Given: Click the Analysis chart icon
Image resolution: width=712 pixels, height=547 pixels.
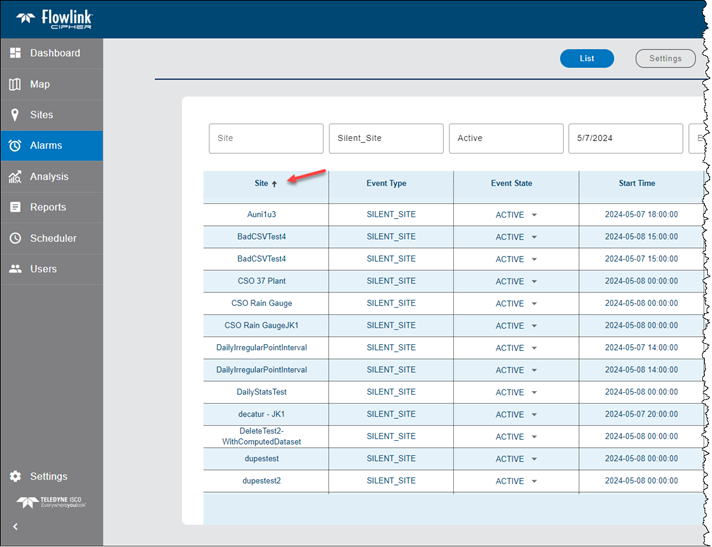Looking at the screenshot, I should (15, 177).
